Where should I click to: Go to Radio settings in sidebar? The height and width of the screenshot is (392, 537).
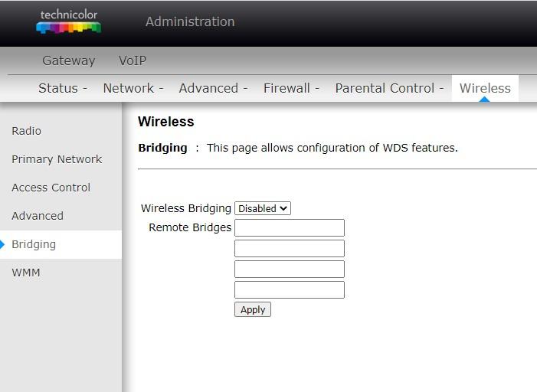26,131
